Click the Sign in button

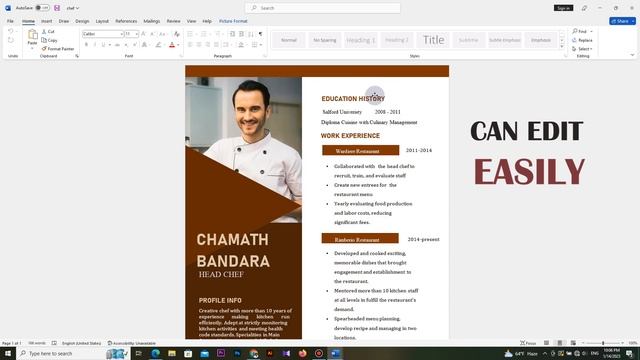[x=563, y=8]
